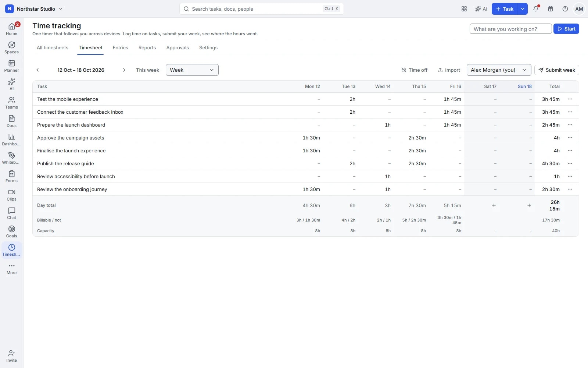Screen dimensions: 588x368
Task: Open the Settings tab
Action: [x=208, y=48]
